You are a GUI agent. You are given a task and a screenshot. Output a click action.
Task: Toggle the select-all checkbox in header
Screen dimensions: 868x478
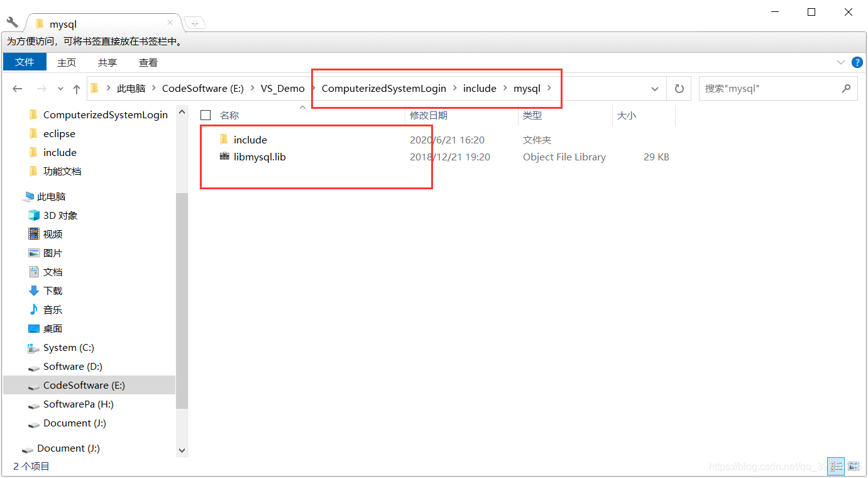[206, 115]
